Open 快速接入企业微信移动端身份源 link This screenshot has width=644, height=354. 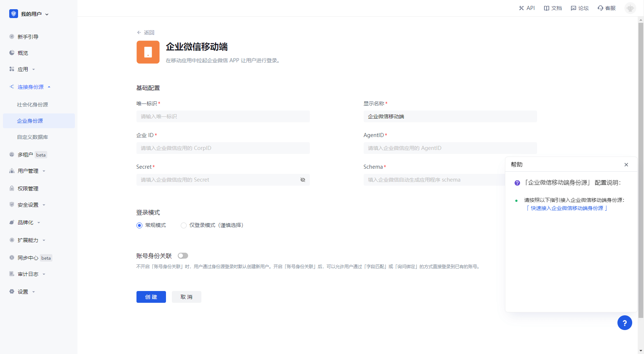[567, 208]
